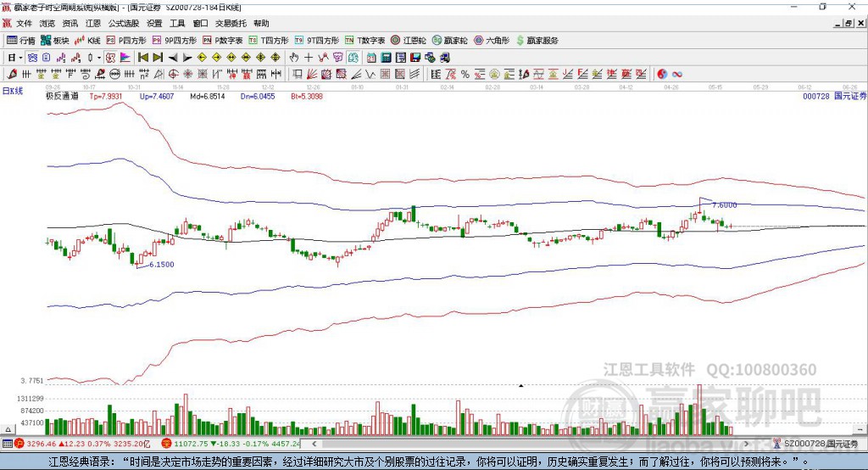
Task: Click the horizontal scrollbar right arrow
Action: tap(746, 444)
